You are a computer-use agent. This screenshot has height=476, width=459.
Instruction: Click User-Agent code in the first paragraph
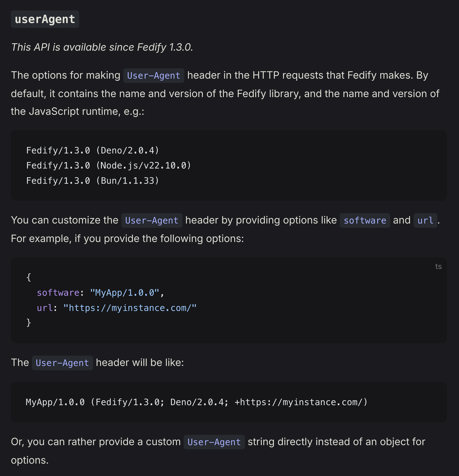154,76
